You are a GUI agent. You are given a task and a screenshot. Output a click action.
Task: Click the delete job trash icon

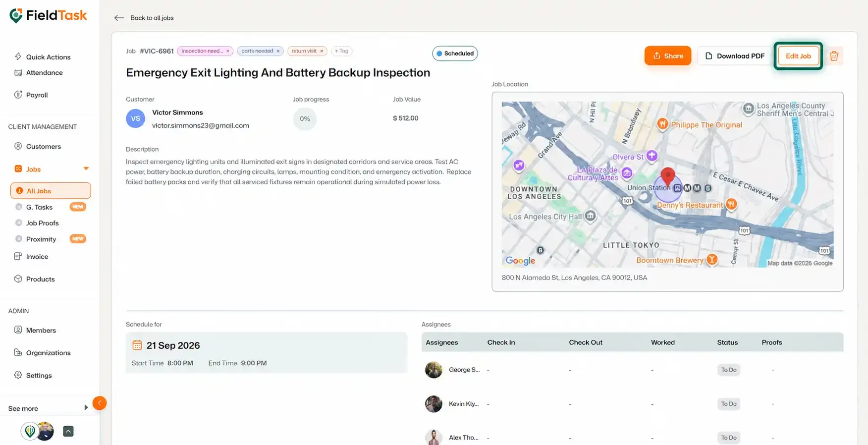[x=834, y=56]
